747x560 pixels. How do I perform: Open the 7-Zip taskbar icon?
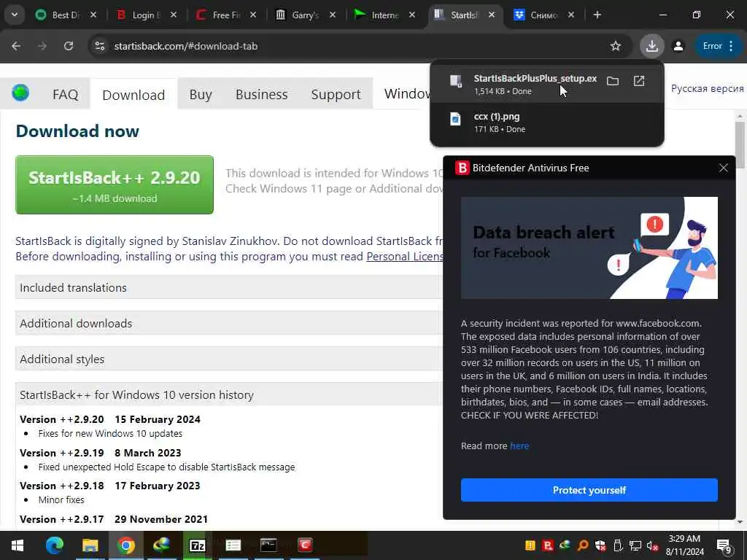click(x=197, y=545)
